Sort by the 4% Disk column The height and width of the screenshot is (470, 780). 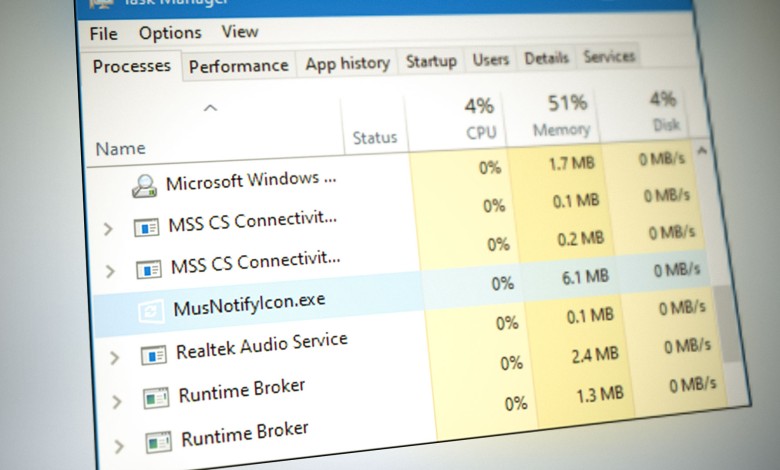pos(665,112)
